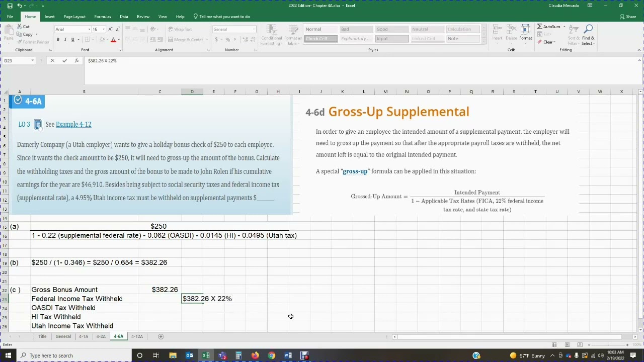Click the Cut command in Clipboard group
The image size is (644, 362).
pyautogui.click(x=23, y=27)
